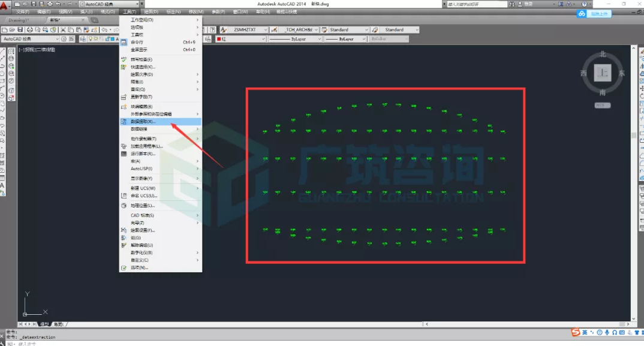644x346 pixels.
Task: Expand the 工具栏 submenu
Action: pos(161,35)
